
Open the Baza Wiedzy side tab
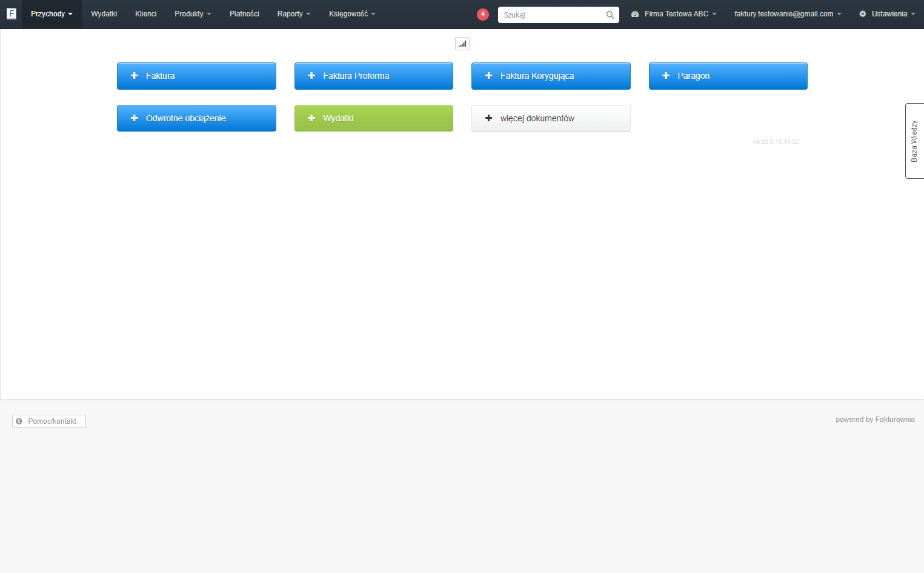click(x=914, y=141)
